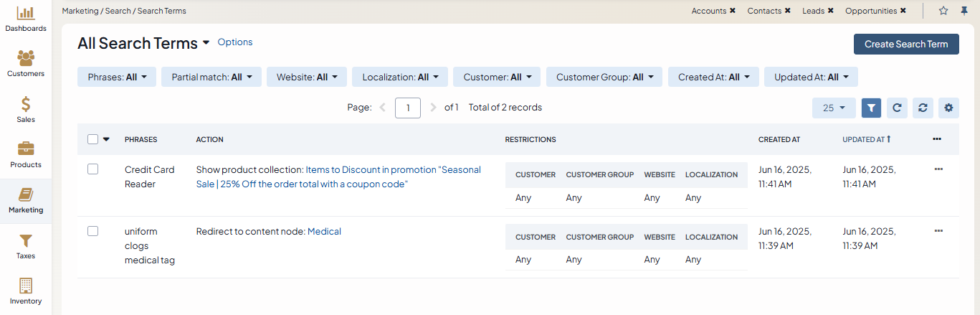Select the Credit Card Reader row checkbox

[92, 169]
